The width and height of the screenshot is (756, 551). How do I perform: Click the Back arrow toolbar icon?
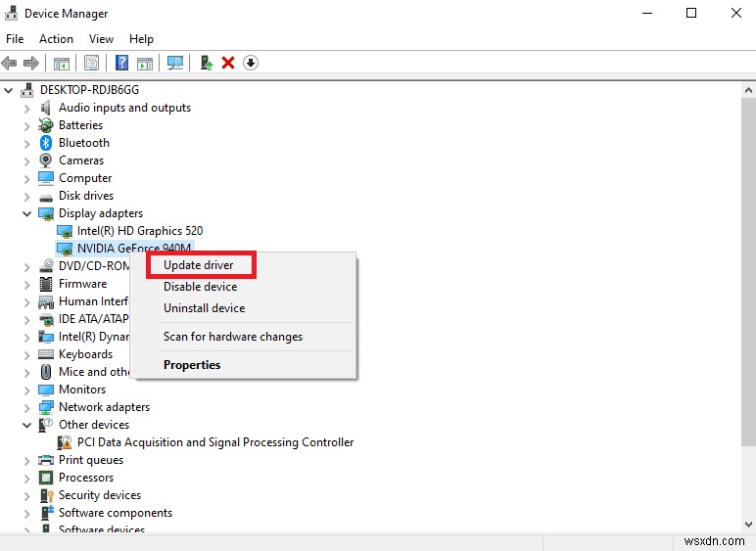[x=9, y=63]
